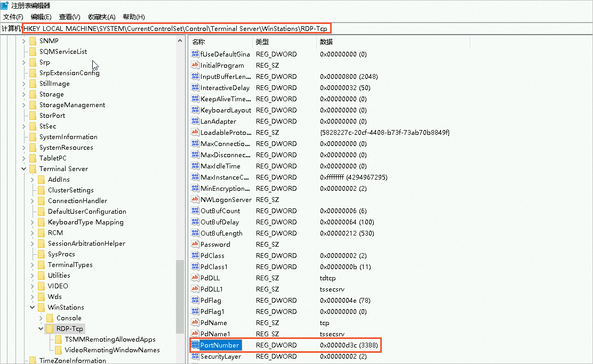Expand the AddIns subkey
The height and width of the screenshot is (364, 593).
(32, 179)
